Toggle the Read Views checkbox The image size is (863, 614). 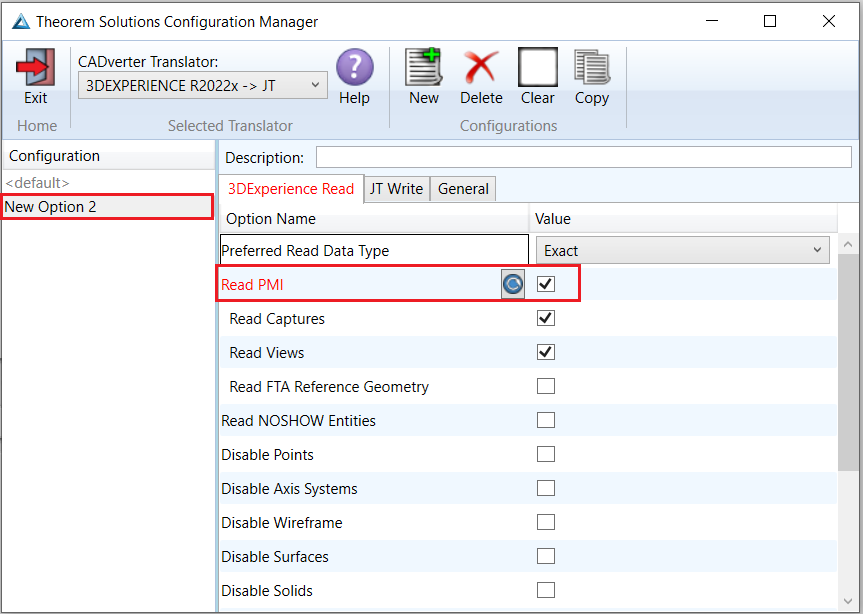point(546,353)
